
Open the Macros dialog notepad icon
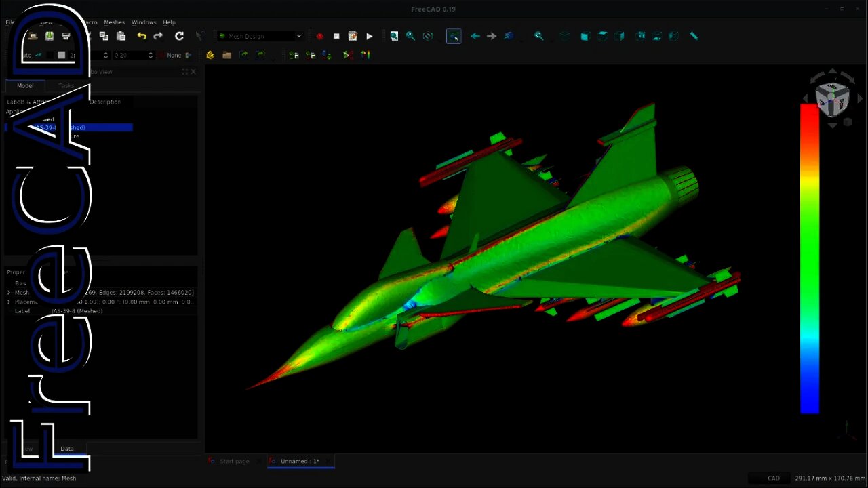pyautogui.click(x=353, y=36)
